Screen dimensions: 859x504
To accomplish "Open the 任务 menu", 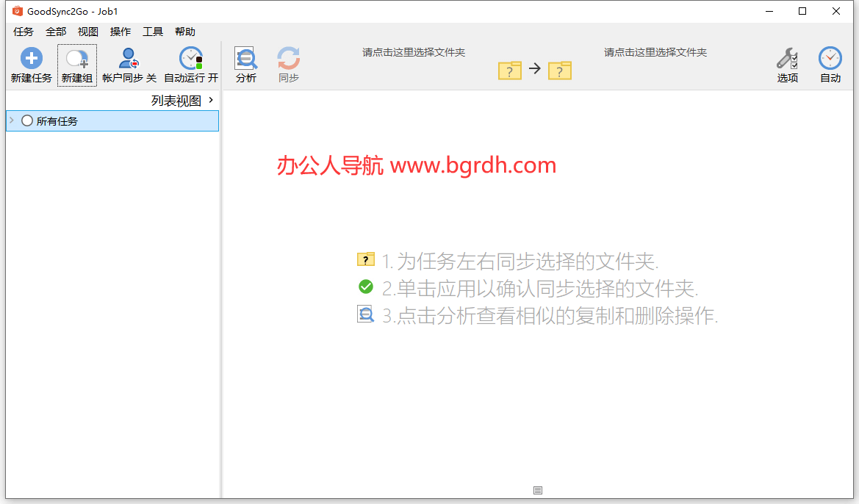I will click(x=24, y=32).
